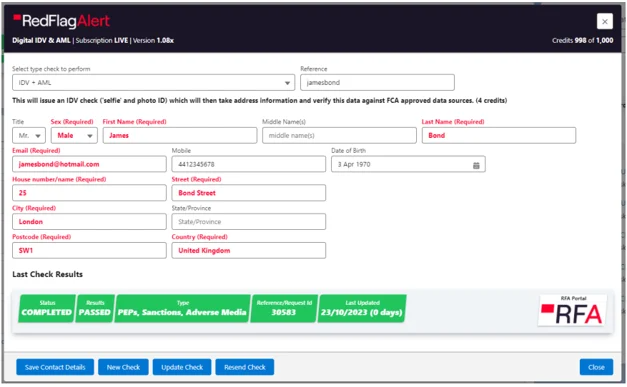Open the Sex dropdown showing Male
Image resolution: width=627 pixels, height=387 pixels.
pyautogui.click(x=74, y=136)
